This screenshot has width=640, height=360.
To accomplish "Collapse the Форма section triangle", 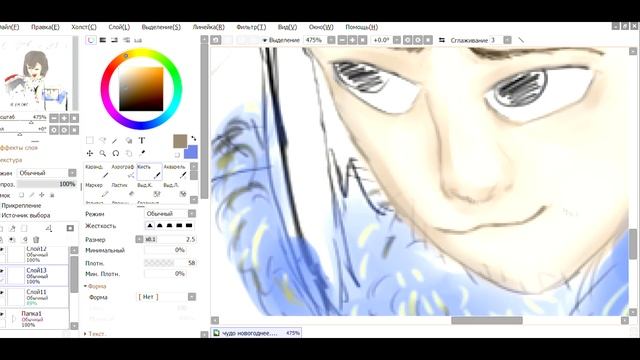I will [85, 286].
